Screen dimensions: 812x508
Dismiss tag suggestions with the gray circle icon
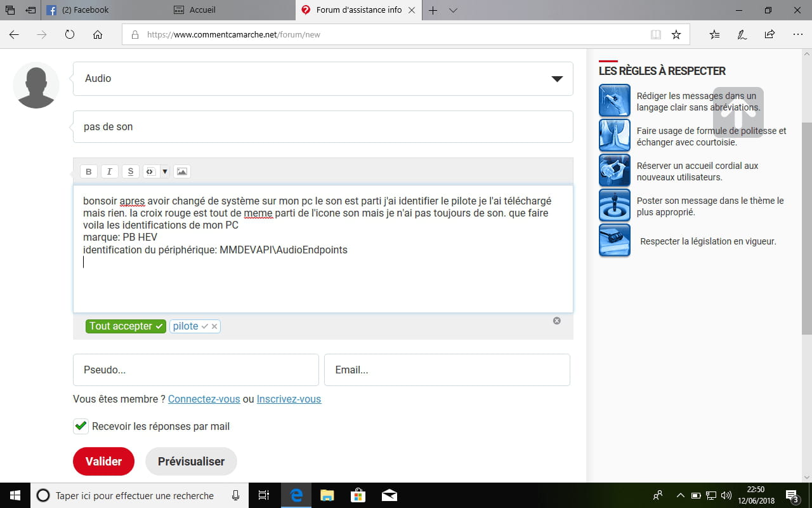(x=557, y=321)
